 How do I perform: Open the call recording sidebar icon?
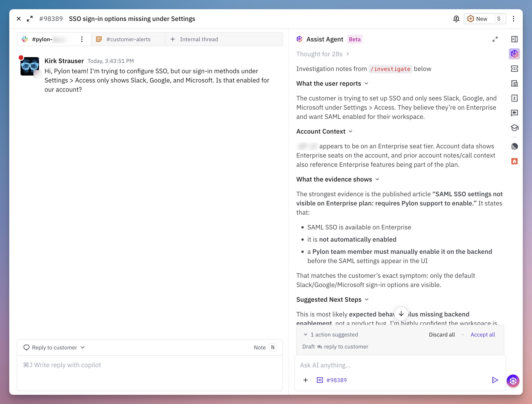point(514,113)
